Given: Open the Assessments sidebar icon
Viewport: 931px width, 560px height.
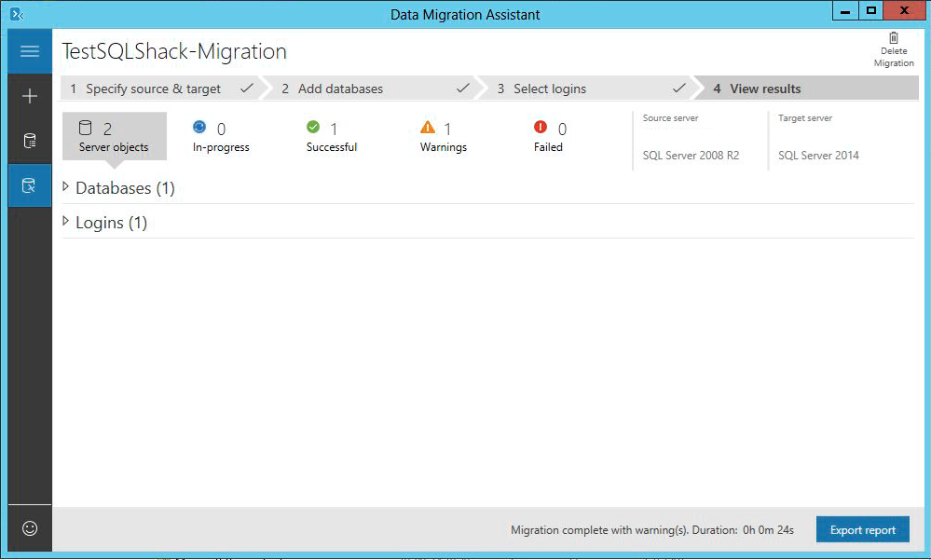Looking at the screenshot, I should (x=30, y=142).
